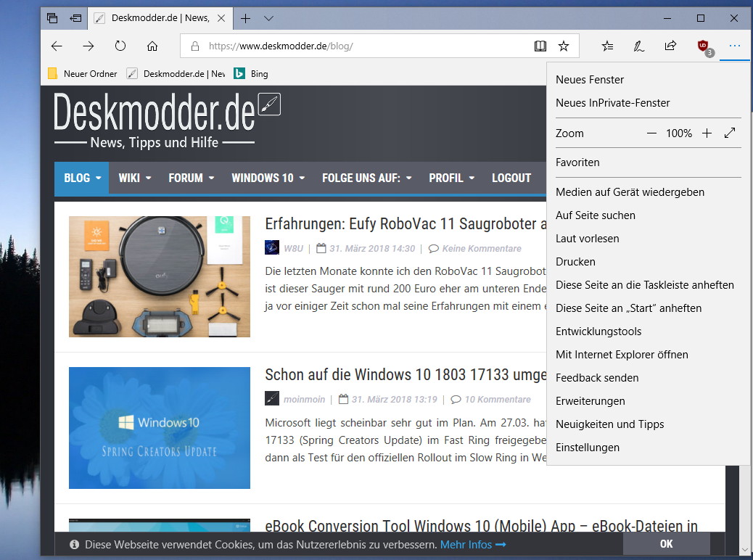Image resolution: width=753 pixels, height=560 pixels.
Task: Click Mehr Infos cookie link
Action: pyautogui.click(x=473, y=545)
